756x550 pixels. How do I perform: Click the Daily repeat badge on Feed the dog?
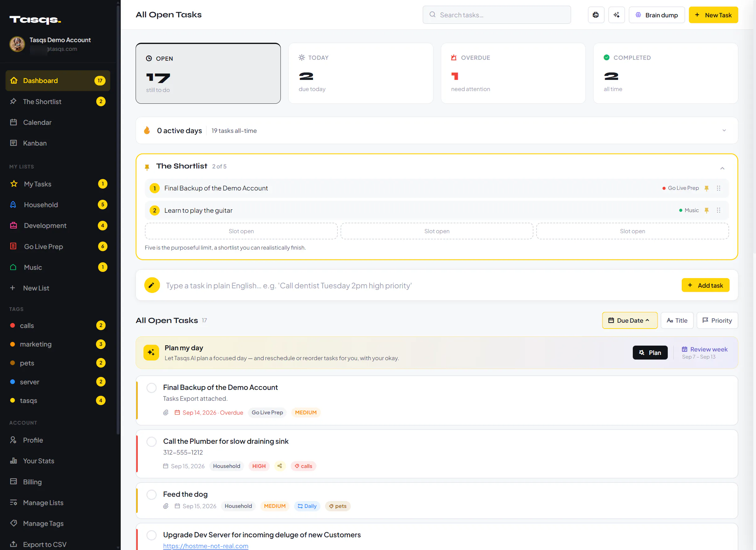point(307,506)
